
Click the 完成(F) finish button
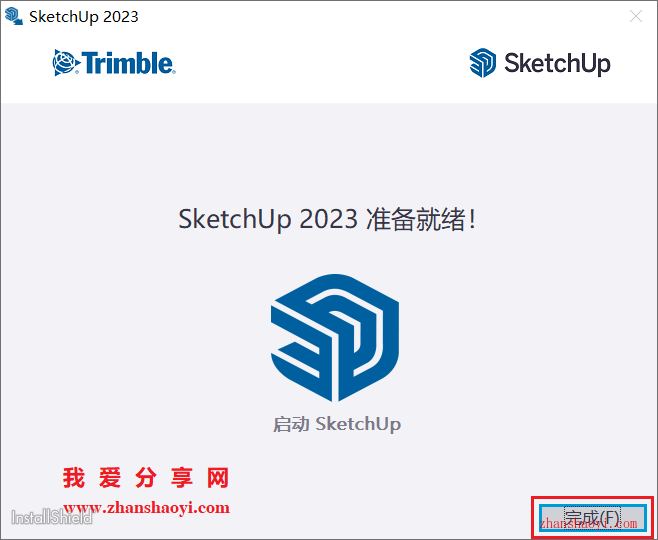tap(592, 518)
